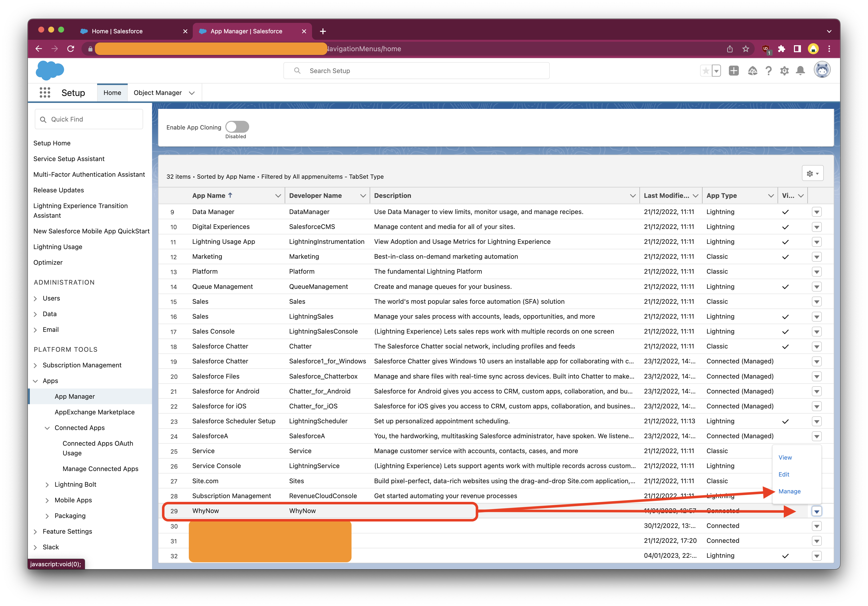Go back with the browser back arrow
The height and width of the screenshot is (606, 868).
click(x=39, y=49)
